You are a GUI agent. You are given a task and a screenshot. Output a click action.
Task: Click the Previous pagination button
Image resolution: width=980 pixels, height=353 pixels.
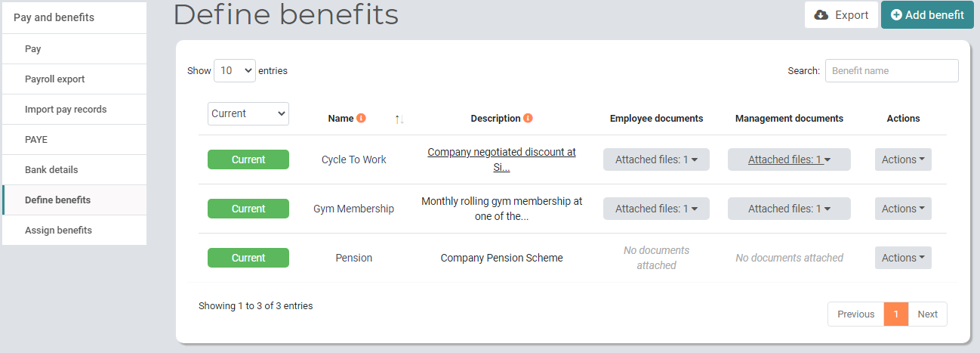855,314
